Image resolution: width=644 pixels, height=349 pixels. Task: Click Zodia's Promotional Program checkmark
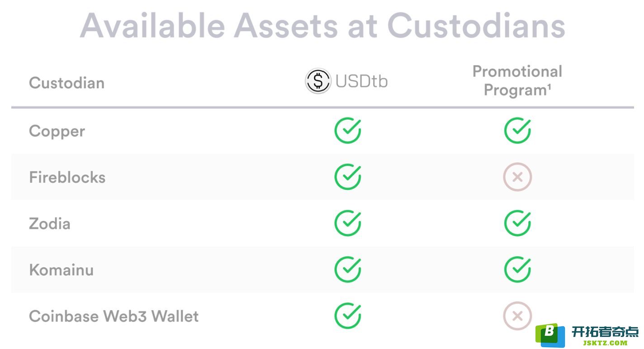pyautogui.click(x=517, y=223)
